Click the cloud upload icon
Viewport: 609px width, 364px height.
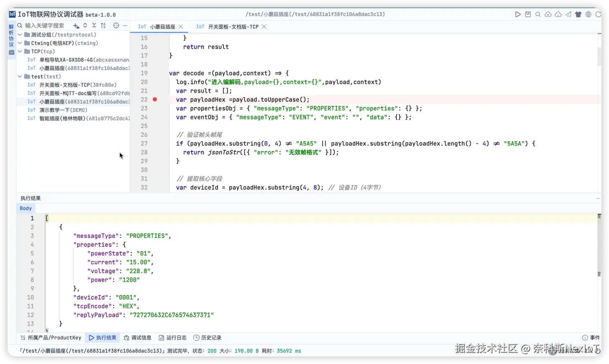click(548, 14)
